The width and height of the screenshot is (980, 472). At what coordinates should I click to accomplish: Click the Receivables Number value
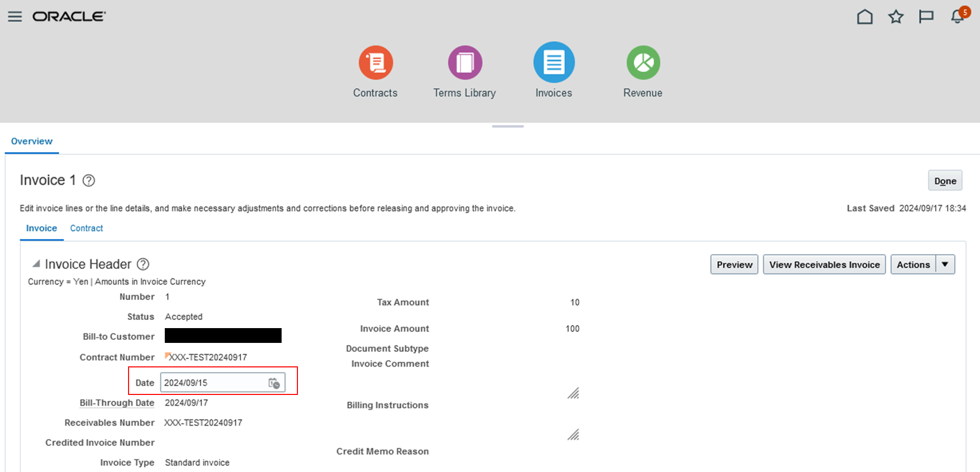pos(203,423)
